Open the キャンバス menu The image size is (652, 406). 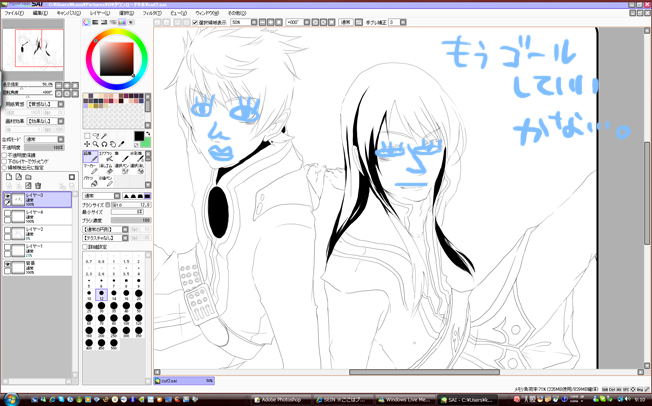point(69,13)
